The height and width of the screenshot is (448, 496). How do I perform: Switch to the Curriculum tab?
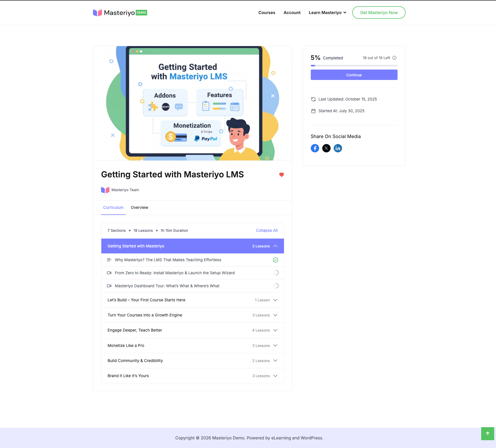coord(113,208)
